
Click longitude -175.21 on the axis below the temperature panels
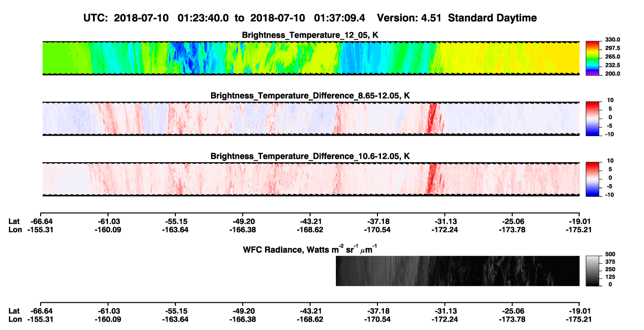pyautogui.click(x=580, y=230)
